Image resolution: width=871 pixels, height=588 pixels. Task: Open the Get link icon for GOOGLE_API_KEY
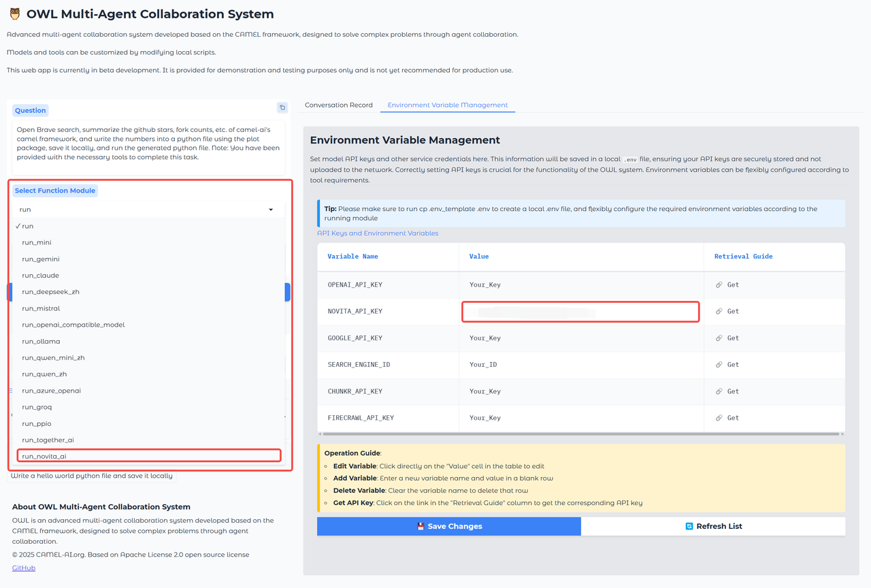pyautogui.click(x=719, y=338)
